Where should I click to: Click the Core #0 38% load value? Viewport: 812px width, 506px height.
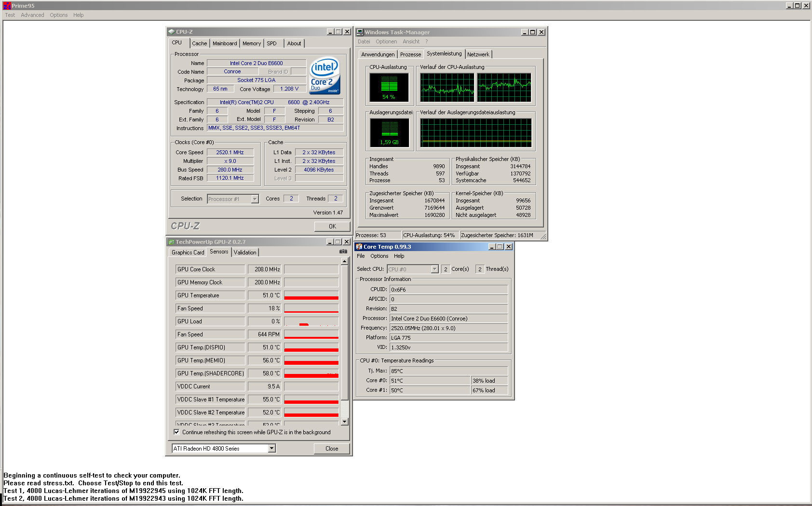pyautogui.click(x=489, y=381)
